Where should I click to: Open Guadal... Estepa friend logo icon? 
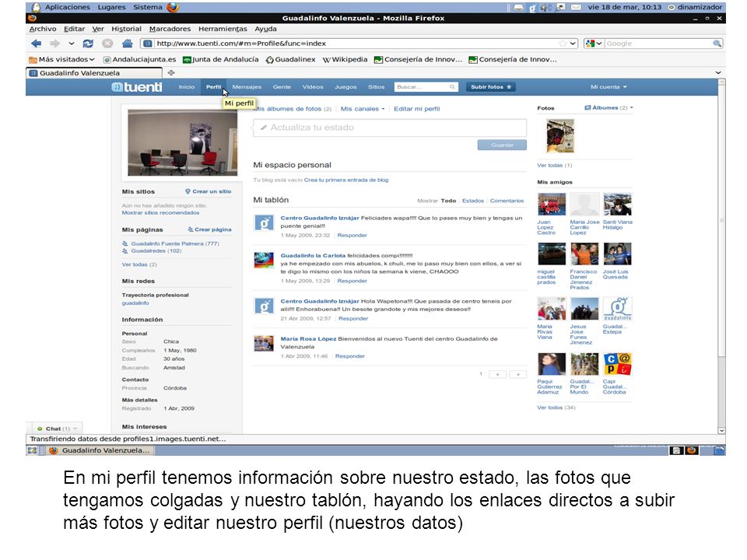click(x=617, y=309)
